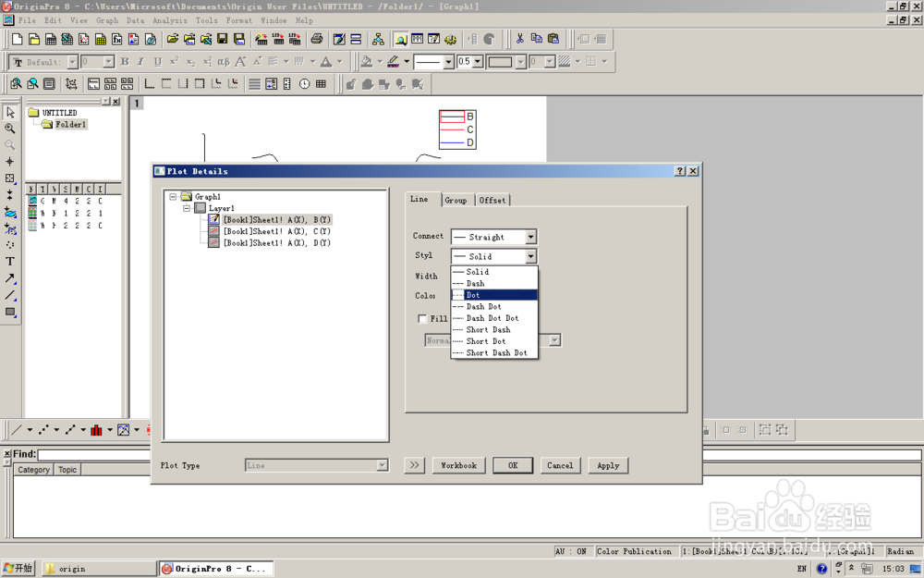The image size is (924, 578).
Task: Open the line width 0.5 dropdown
Action: click(x=478, y=61)
